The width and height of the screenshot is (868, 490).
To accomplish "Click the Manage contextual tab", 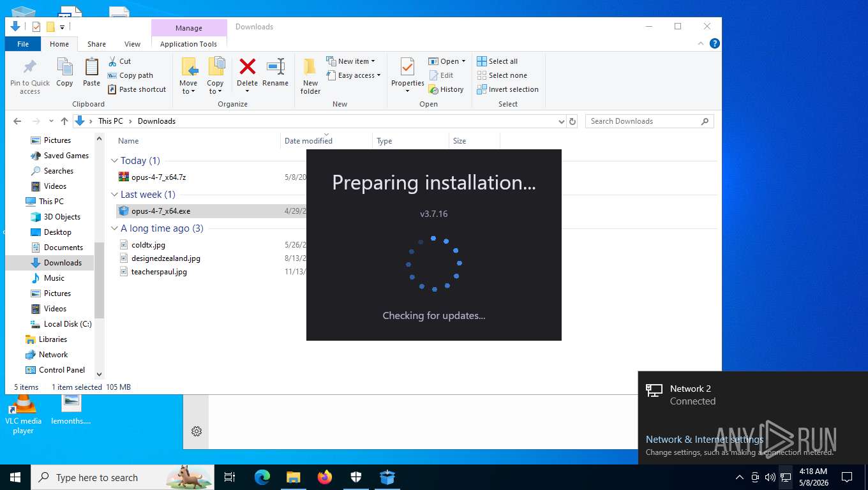I will click(x=189, y=28).
